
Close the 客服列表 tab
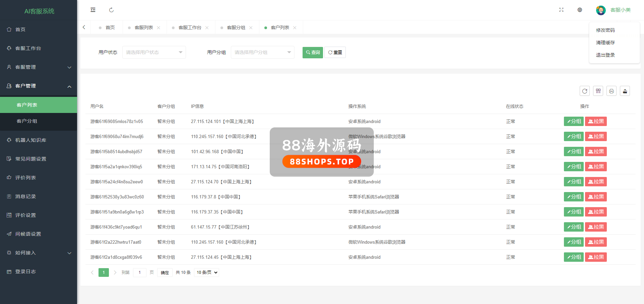click(158, 27)
